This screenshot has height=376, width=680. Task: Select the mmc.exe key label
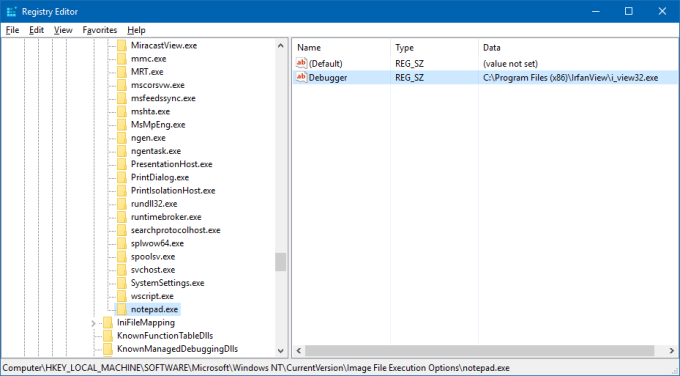tap(149, 59)
